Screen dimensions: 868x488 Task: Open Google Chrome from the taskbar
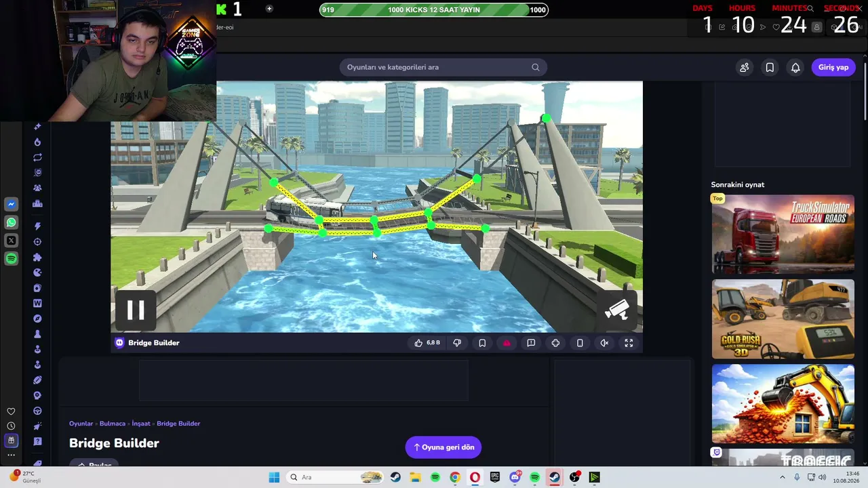(455, 477)
